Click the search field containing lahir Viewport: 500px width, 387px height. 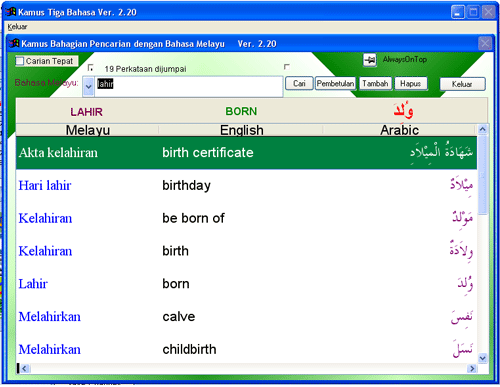(x=189, y=87)
